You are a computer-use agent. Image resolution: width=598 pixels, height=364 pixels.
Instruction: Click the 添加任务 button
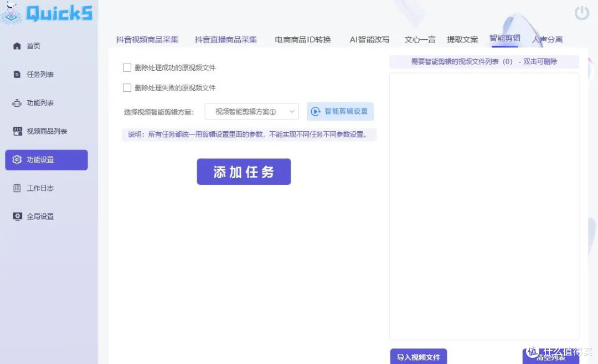click(244, 172)
